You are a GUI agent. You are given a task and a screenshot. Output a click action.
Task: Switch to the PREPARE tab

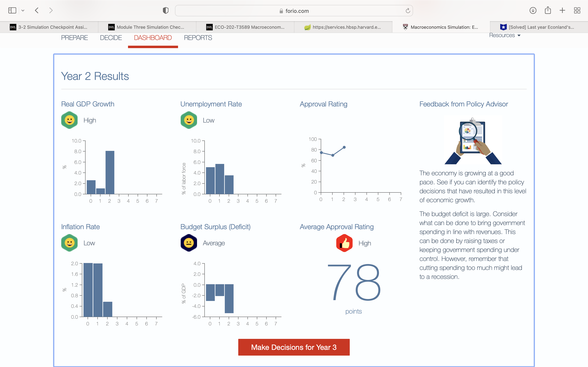(x=74, y=38)
